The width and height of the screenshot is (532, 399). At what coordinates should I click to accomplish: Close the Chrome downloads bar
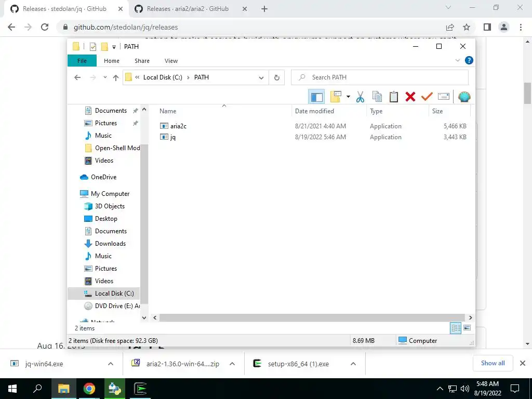pos(523,363)
